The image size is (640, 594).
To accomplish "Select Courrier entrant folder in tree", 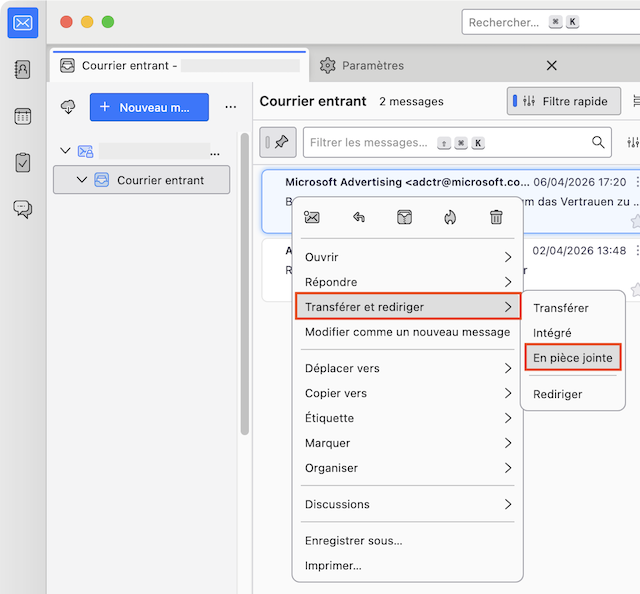I will tap(142, 180).
